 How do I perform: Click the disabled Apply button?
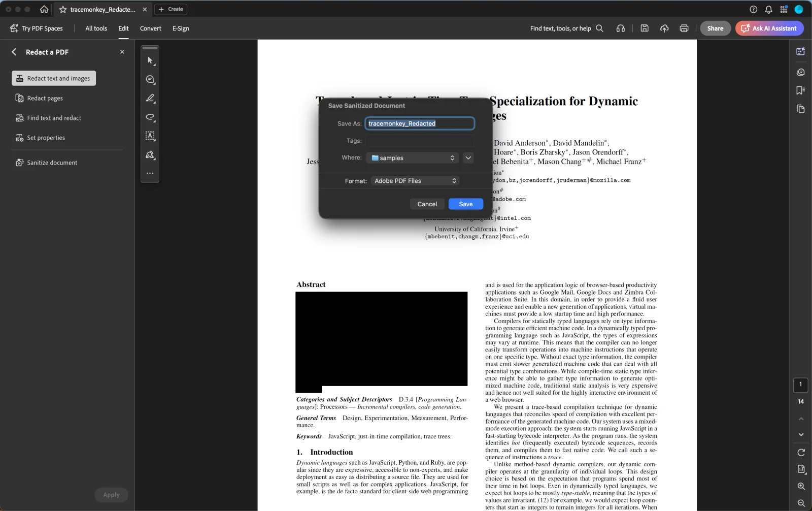(x=111, y=495)
